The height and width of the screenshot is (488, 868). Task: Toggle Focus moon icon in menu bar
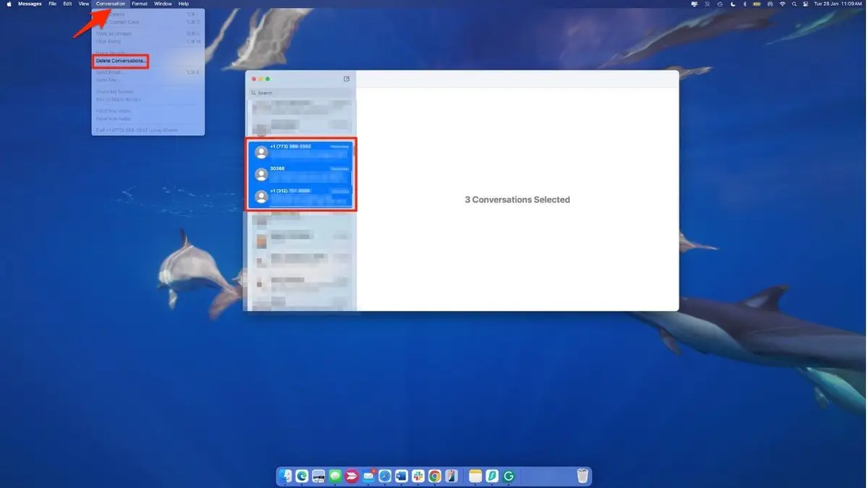[x=733, y=4]
